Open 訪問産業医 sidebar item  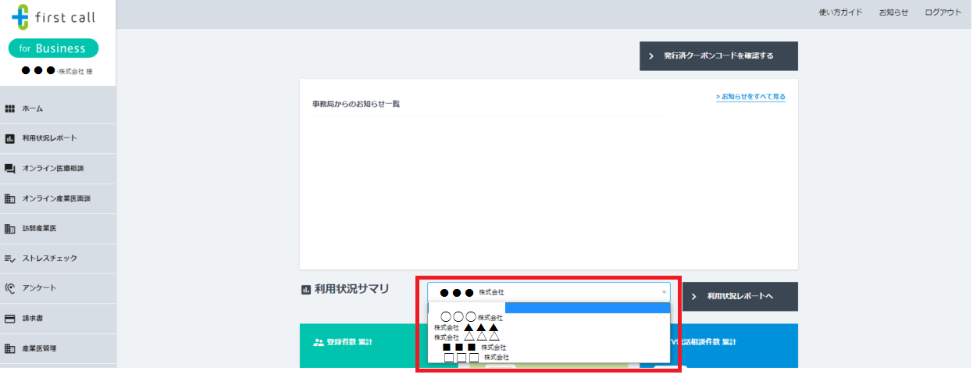[58, 229]
